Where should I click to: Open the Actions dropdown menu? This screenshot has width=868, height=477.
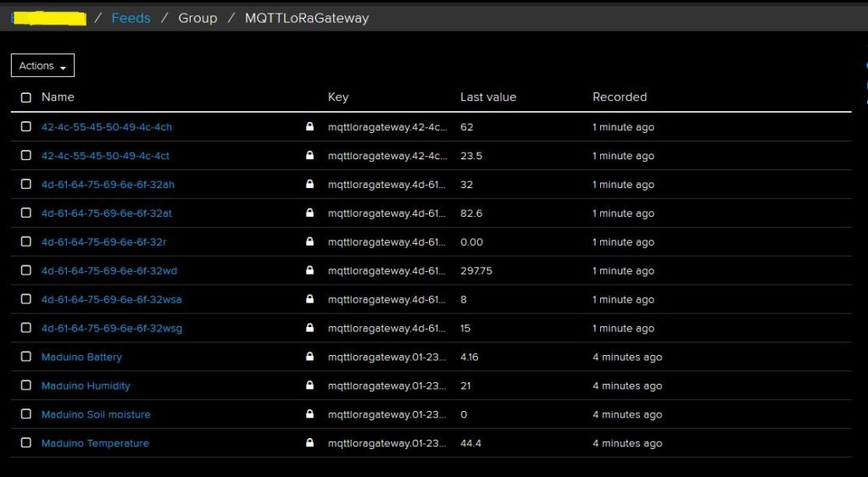point(42,66)
